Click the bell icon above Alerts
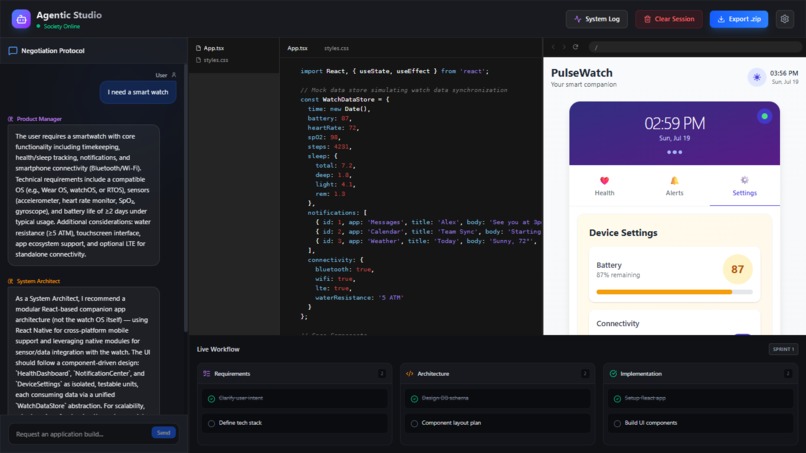The height and width of the screenshot is (453, 806). click(x=674, y=180)
